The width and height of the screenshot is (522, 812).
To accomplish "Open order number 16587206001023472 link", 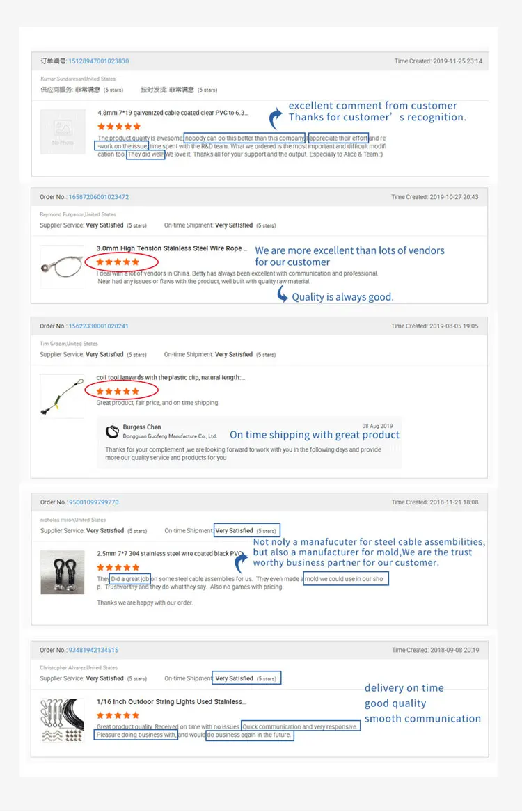I will pos(98,197).
